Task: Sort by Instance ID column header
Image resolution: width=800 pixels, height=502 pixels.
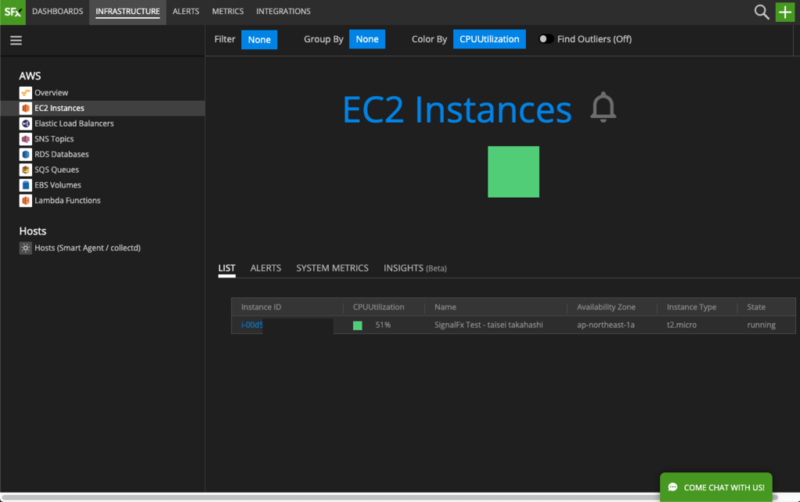Action: (x=261, y=307)
